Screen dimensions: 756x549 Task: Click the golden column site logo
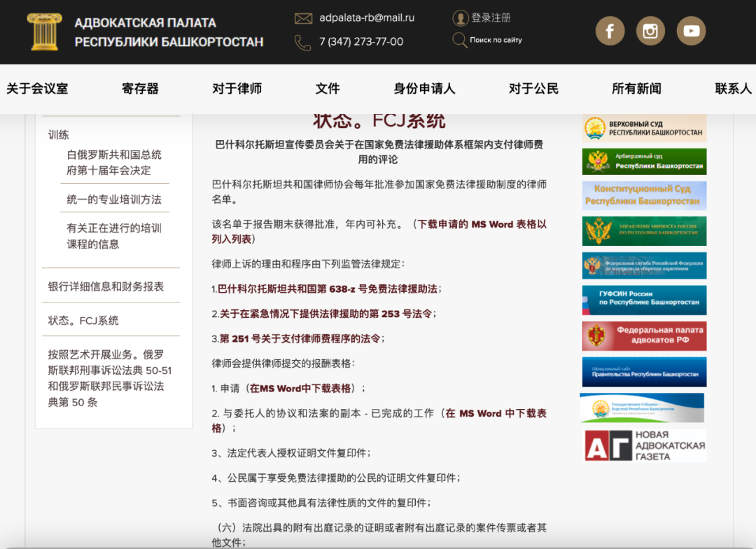point(45,32)
